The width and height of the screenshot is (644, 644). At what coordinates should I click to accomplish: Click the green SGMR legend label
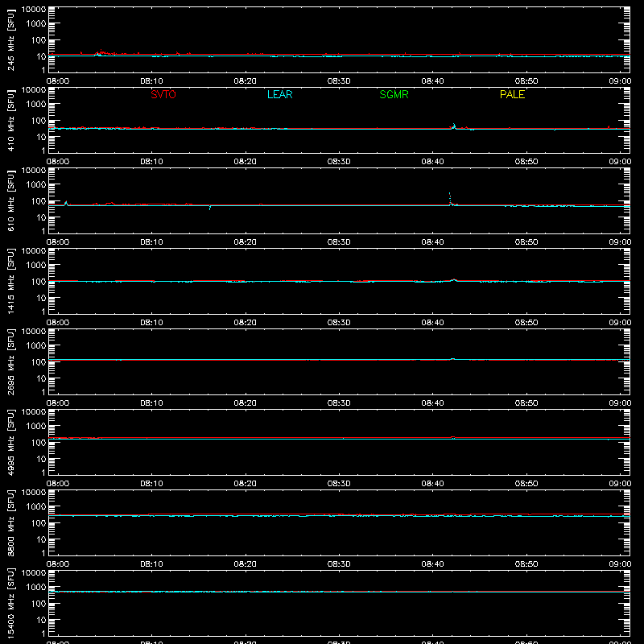pos(394,94)
